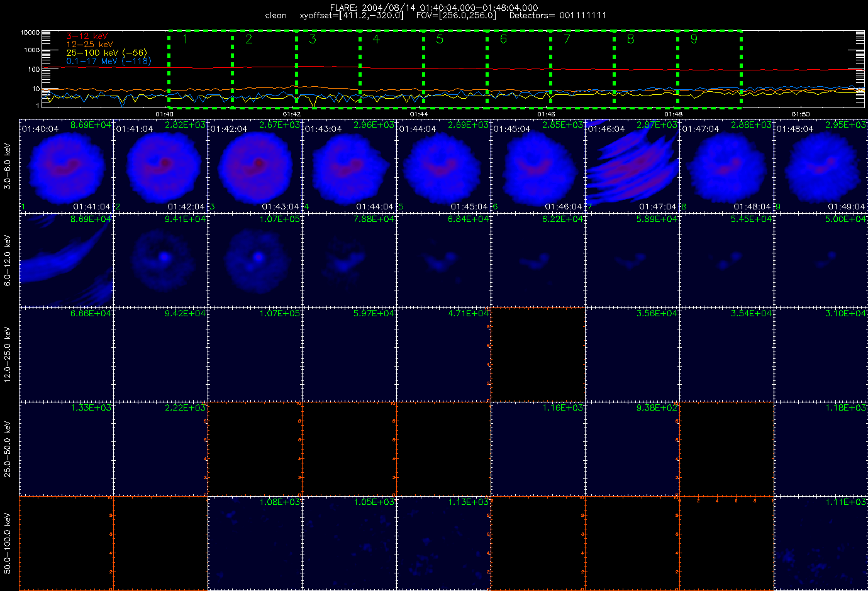Click the 12.0-25.0 keV panel with peak 5.97E+04
The image size is (868, 591).
(350, 355)
